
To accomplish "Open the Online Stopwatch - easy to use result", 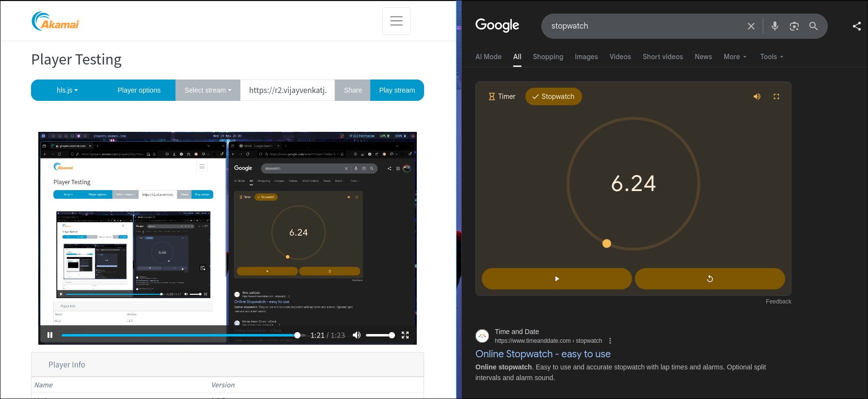I will 543,354.
